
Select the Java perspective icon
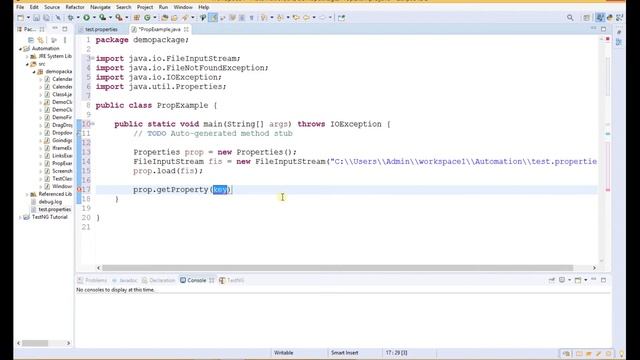click(600, 18)
